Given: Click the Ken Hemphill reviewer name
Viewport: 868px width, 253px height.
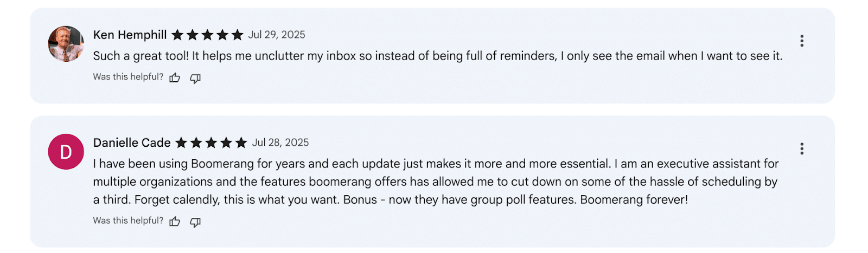Looking at the screenshot, I should 130,35.
